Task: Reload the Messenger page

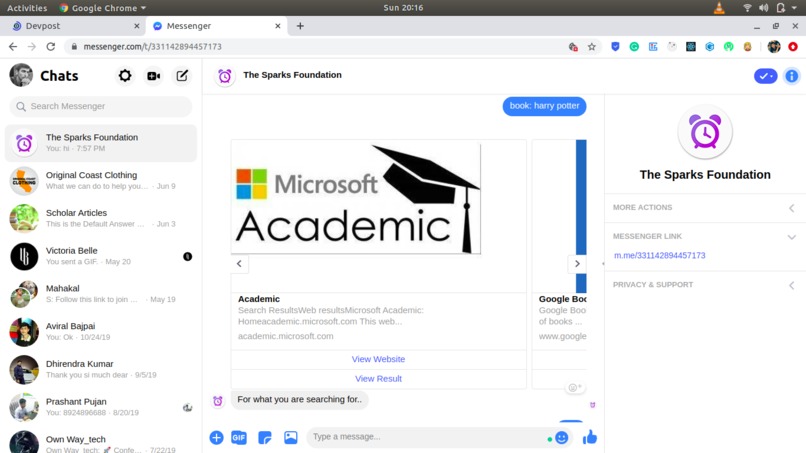Action: point(50,47)
